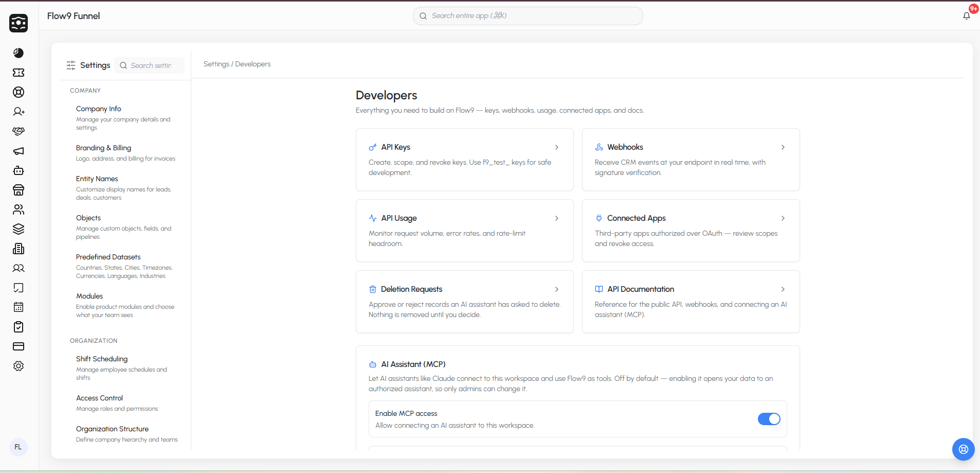Open the megaphone campaigns icon
The height and width of the screenshot is (473, 980).
[19, 151]
